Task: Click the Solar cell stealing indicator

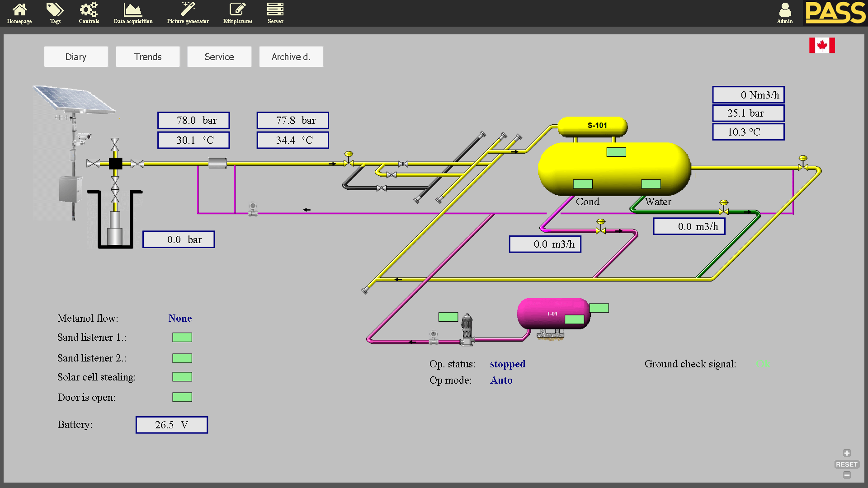Action: 182,377
